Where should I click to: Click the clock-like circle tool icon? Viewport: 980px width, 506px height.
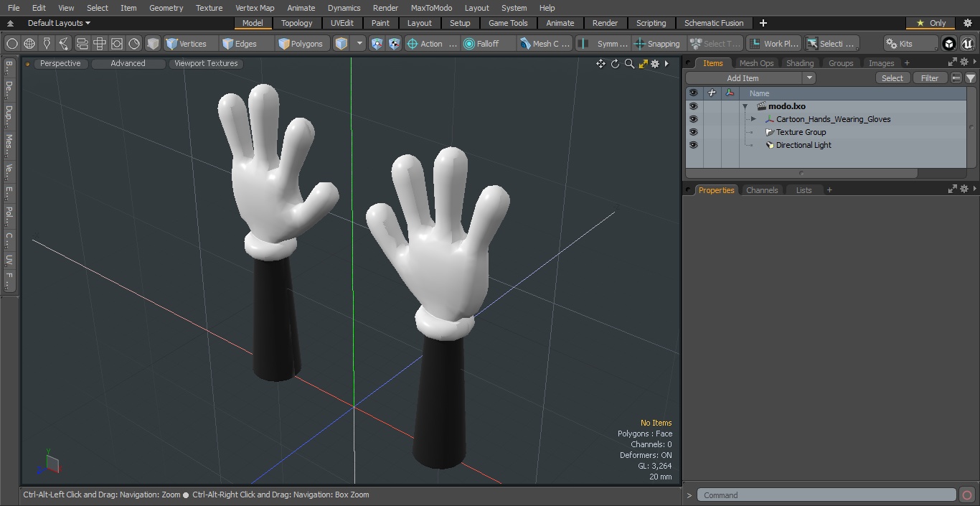coord(134,44)
